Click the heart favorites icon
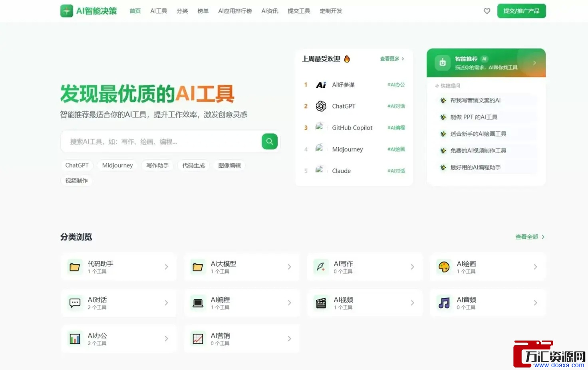 tap(487, 11)
